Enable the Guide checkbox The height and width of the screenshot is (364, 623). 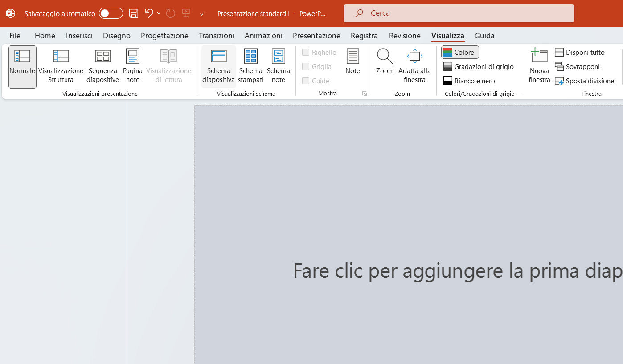point(306,81)
